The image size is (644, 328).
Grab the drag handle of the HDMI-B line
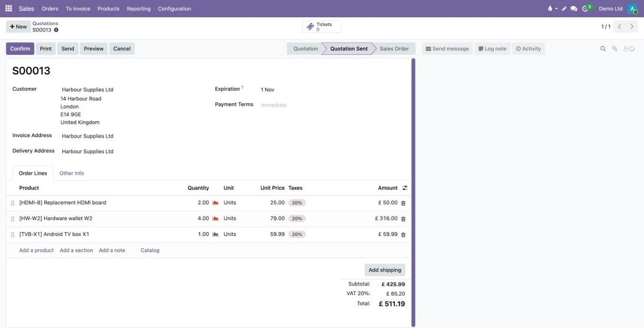click(13, 203)
